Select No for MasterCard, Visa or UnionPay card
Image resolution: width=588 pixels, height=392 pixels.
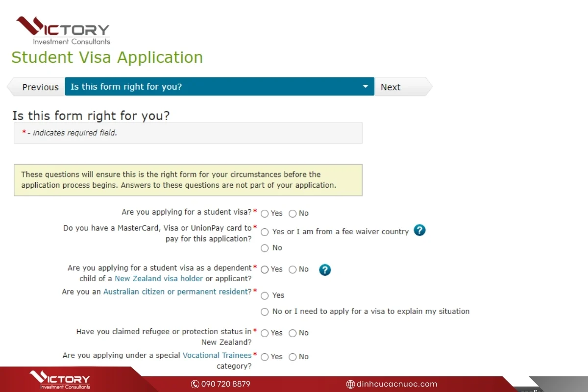265,248
